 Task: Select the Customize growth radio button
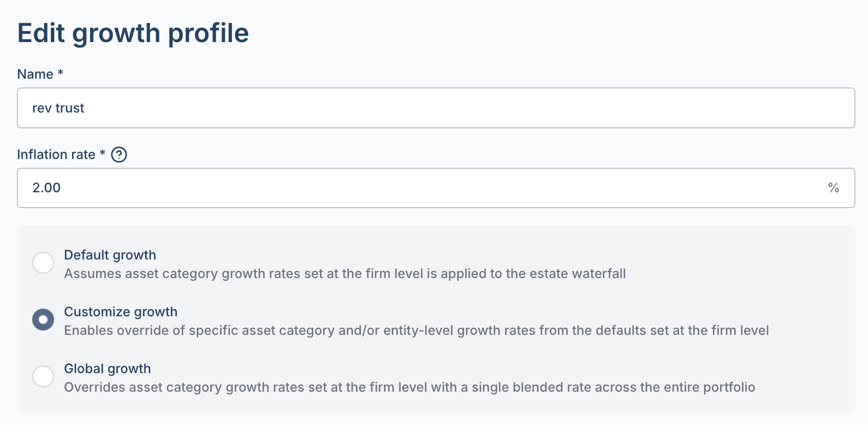[43, 320]
